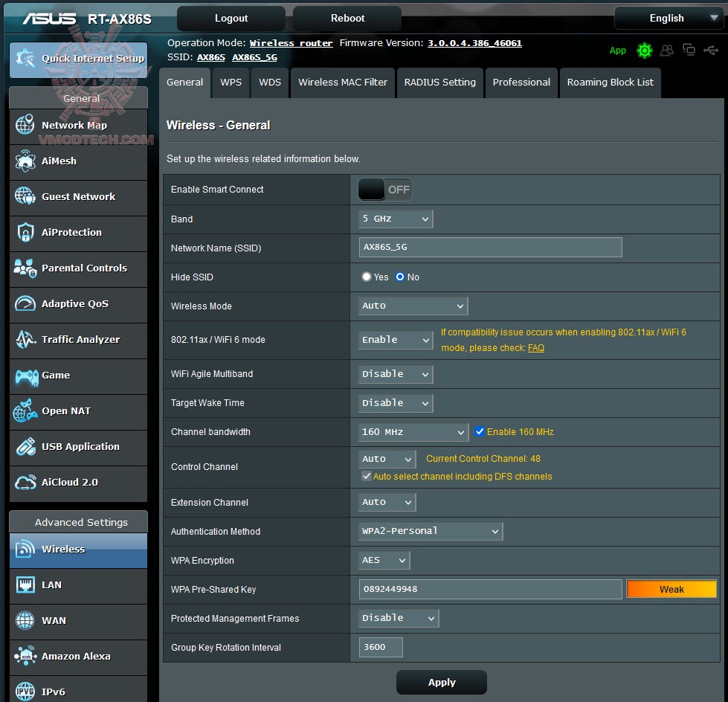Click the Apply button
The width and height of the screenshot is (728, 702).
pos(442,682)
